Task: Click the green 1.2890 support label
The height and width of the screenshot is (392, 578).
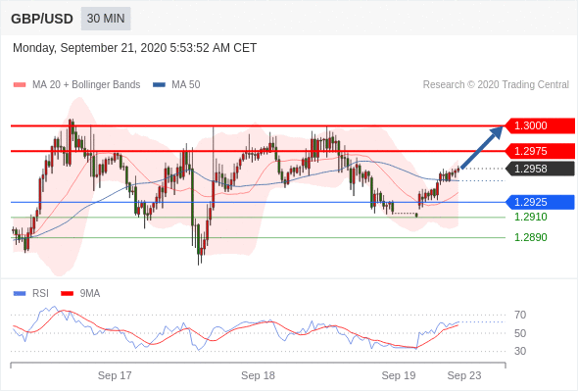Action: coord(531,237)
